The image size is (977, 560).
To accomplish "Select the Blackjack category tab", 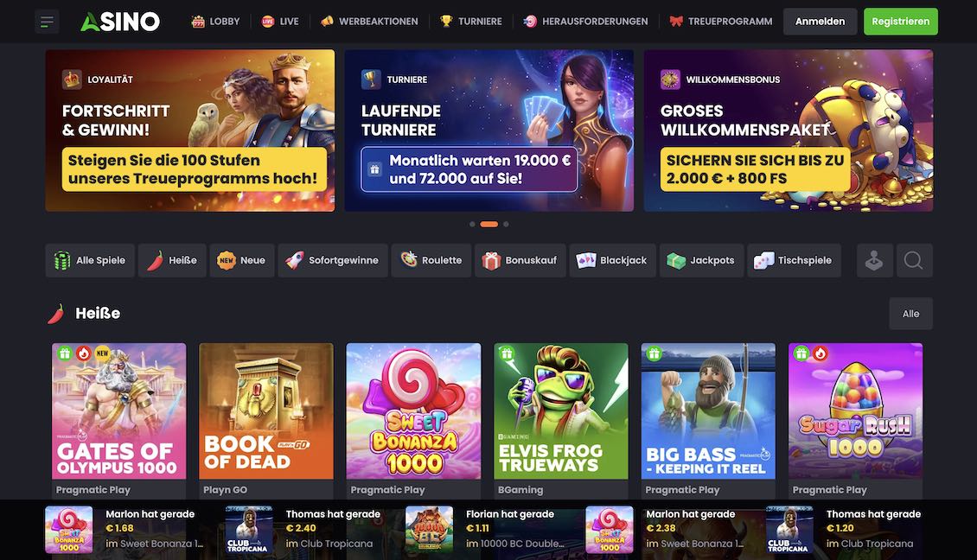I will pos(612,260).
